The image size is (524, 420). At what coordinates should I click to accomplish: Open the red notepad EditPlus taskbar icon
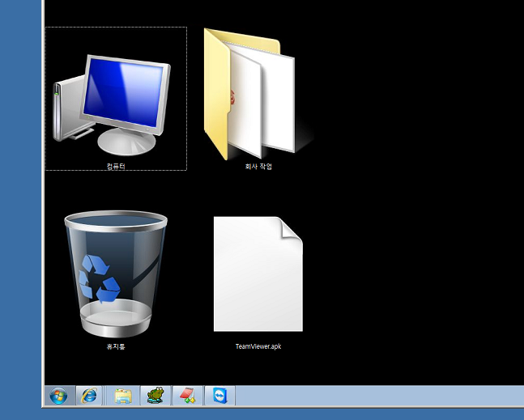pos(187,396)
